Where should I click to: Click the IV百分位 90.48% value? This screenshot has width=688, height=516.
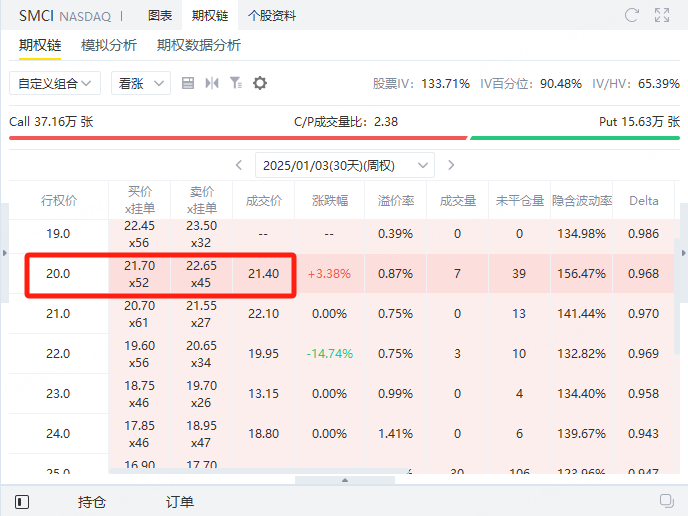[561, 83]
